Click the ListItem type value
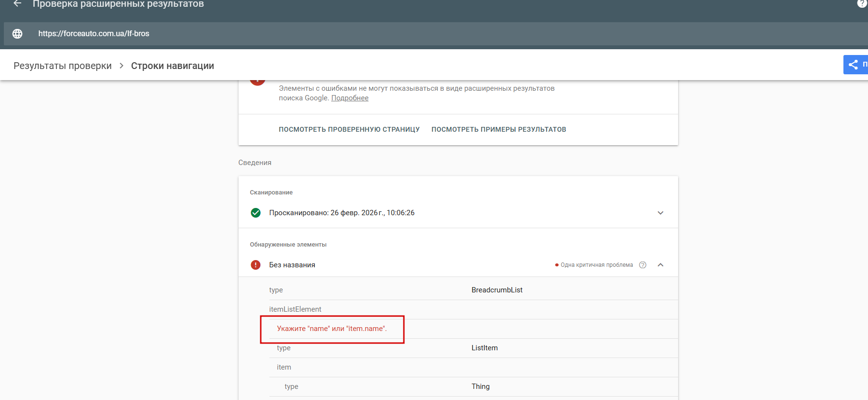 click(x=485, y=348)
